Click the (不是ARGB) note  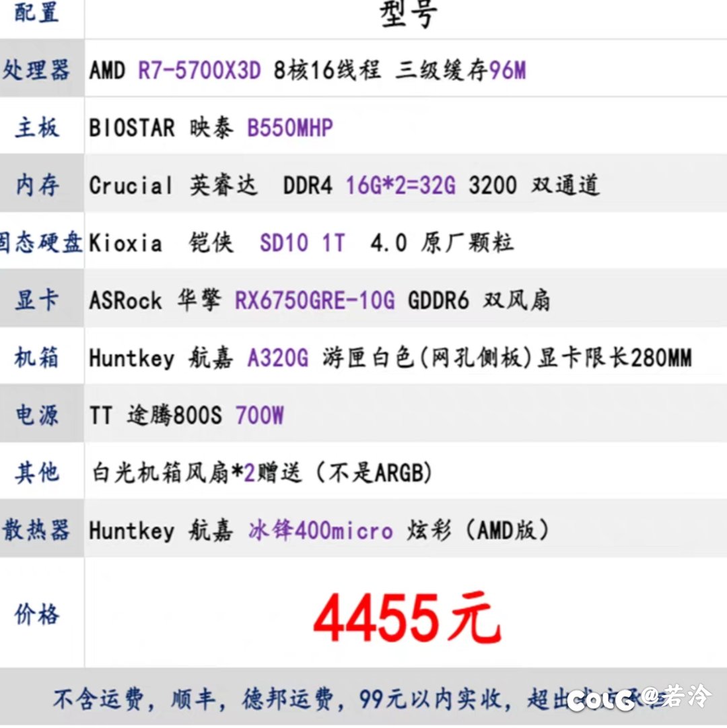click(x=375, y=473)
